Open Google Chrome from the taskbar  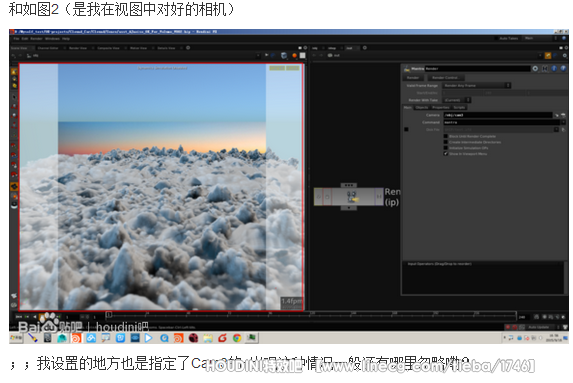pos(237,338)
